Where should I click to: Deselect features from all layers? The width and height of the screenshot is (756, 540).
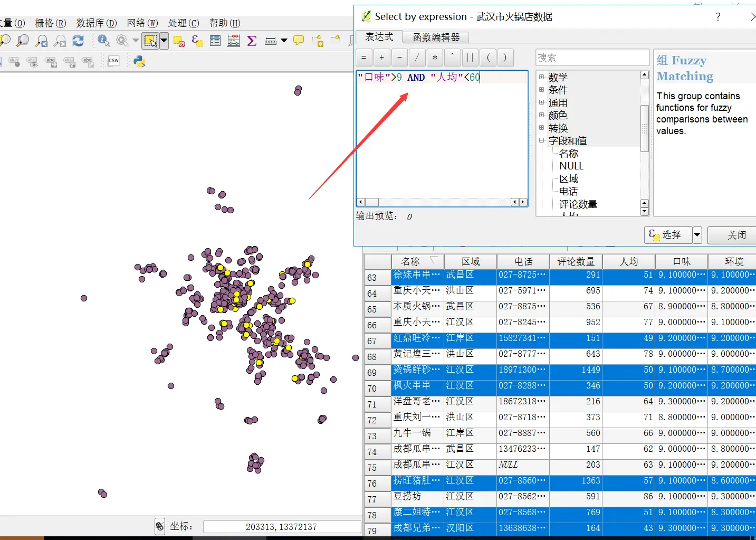click(x=178, y=41)
